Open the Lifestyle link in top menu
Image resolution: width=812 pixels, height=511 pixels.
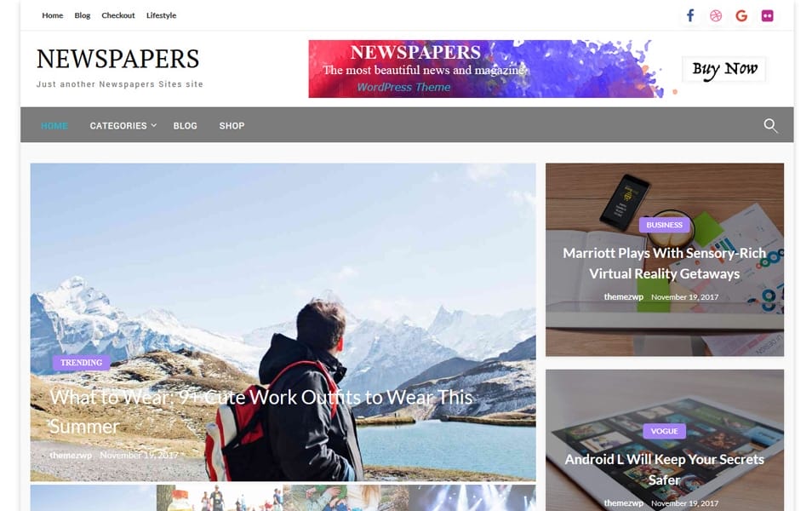point(161,15)
